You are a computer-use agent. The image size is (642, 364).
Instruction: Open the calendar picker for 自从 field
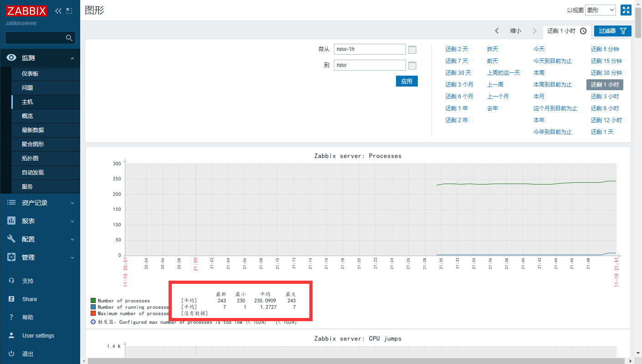pos(412,50)
